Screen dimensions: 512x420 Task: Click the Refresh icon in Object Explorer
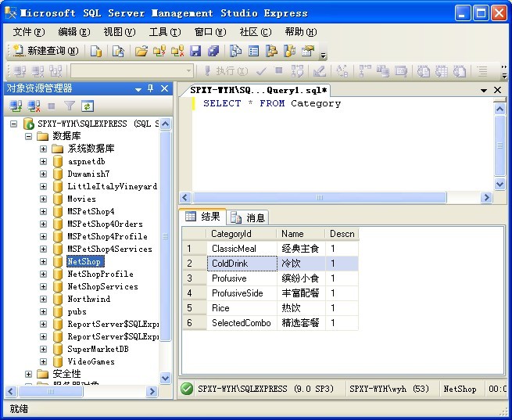(x=88, y=106)
